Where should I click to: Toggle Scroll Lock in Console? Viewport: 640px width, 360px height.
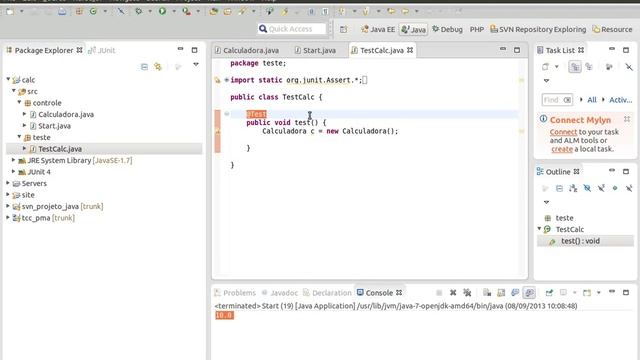coord(501,293)
